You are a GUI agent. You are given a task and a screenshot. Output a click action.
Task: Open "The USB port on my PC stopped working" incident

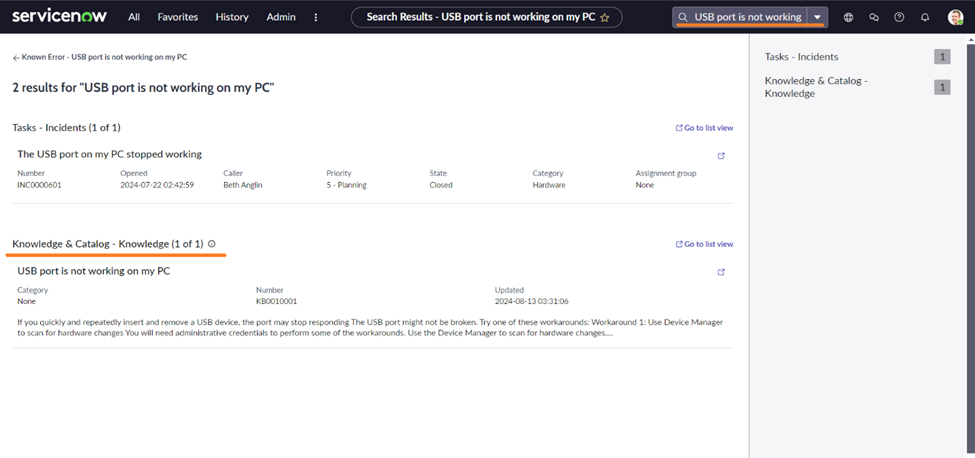pos(110,154)
